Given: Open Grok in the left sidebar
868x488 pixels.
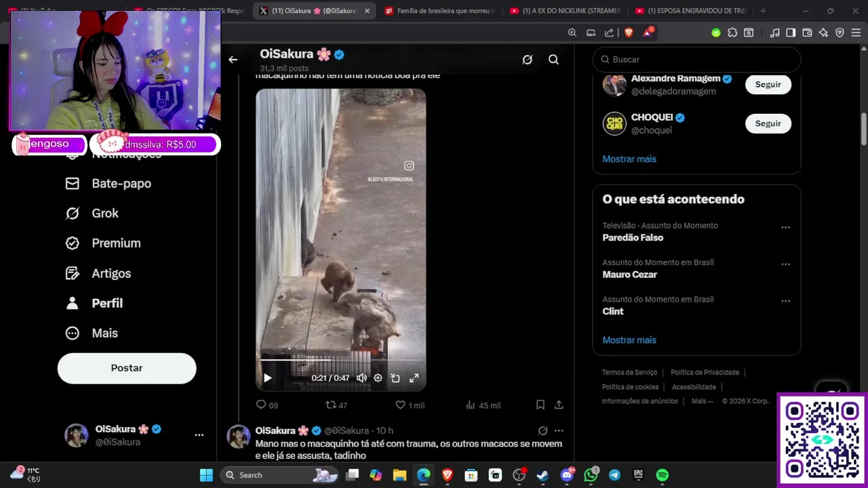Looking at the screenshot, I should 92,213.
